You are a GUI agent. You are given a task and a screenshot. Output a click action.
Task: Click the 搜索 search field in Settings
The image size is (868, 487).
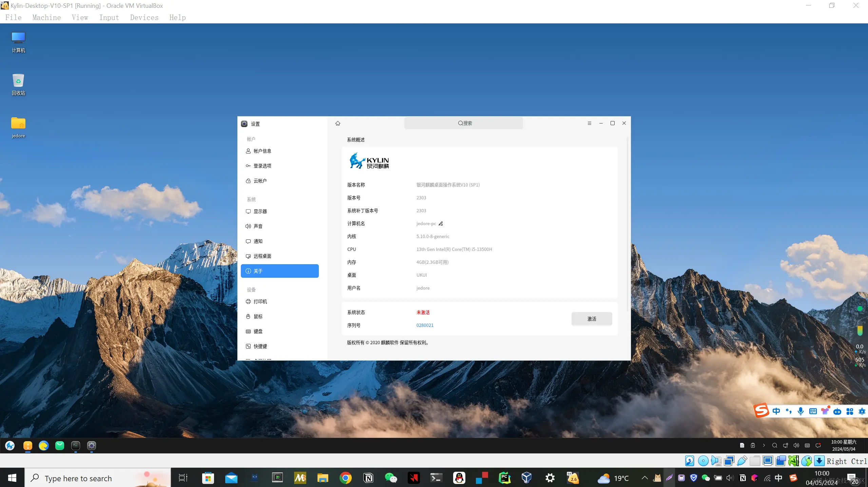[463, 123]
